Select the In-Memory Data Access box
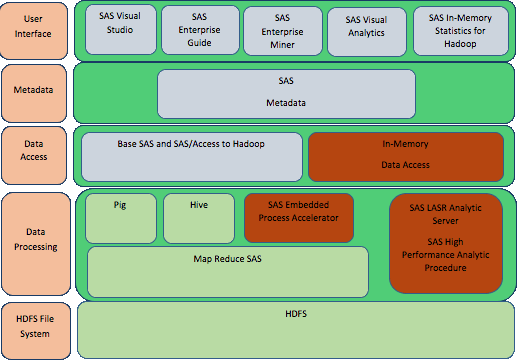 pos(406,157)
